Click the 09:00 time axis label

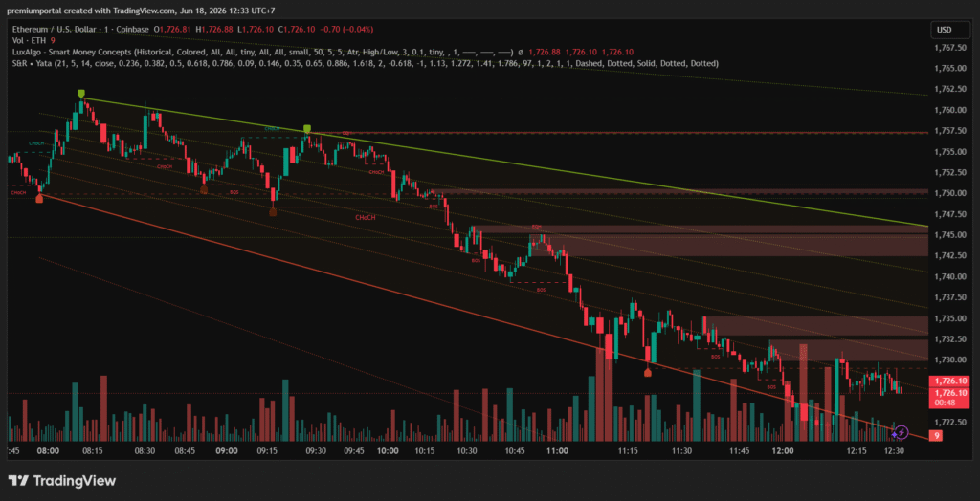coord(226,450)
